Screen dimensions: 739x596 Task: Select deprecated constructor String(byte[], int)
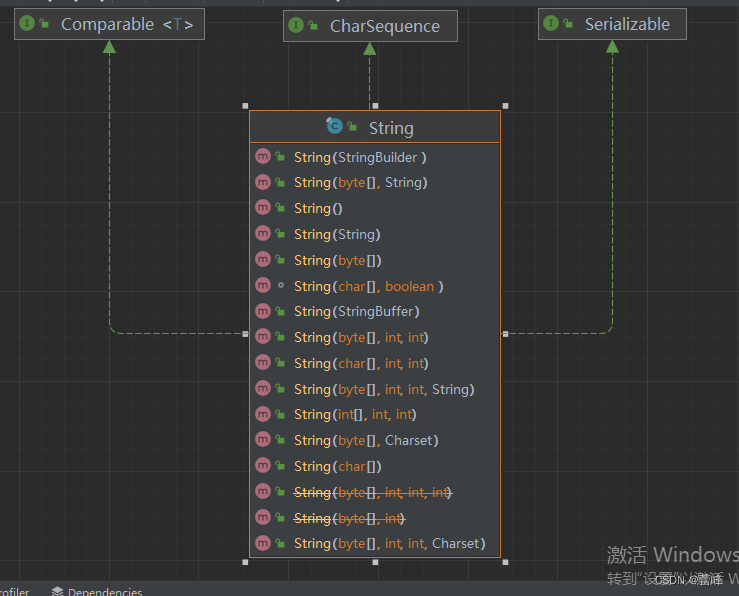[x=375, y=518]
